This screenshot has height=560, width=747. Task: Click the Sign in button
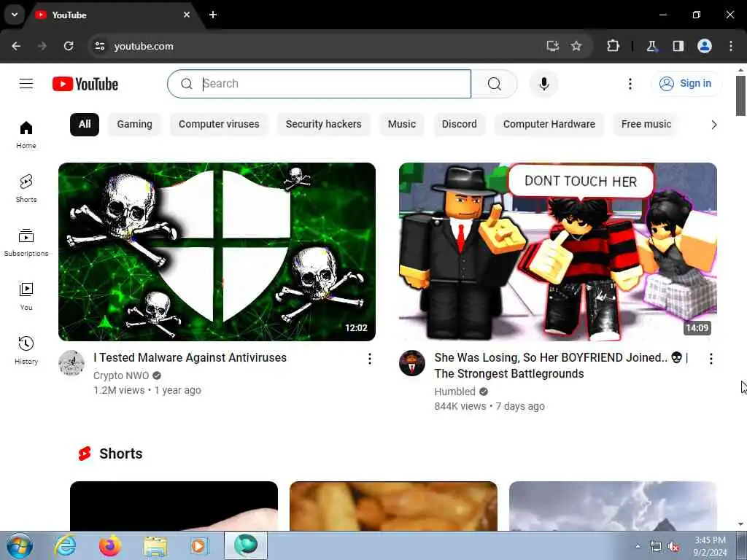pyautogui.click(x=686, y=84)
